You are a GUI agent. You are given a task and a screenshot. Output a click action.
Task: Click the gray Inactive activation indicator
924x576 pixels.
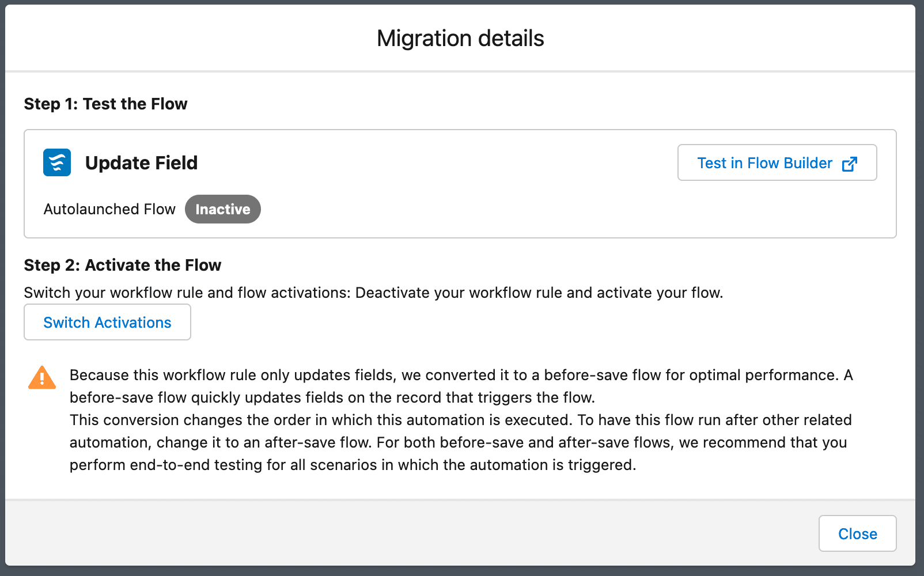(222, 209)
